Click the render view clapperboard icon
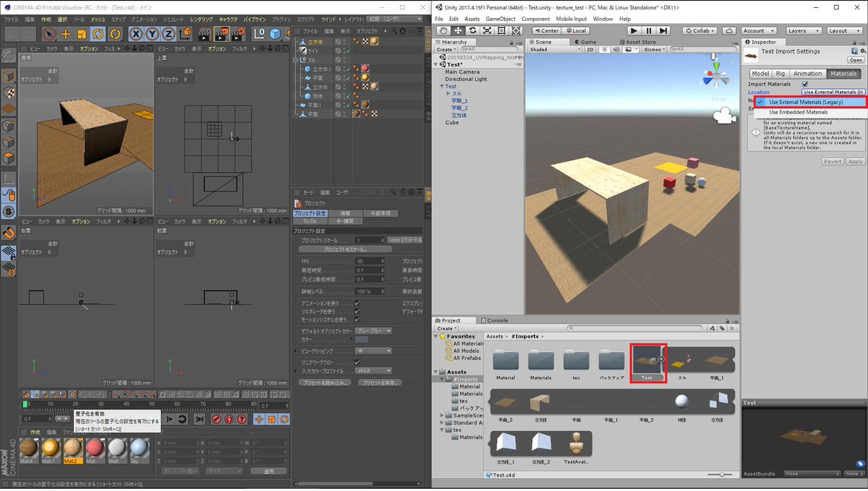The image size is (868, 491). coord(205,33)
